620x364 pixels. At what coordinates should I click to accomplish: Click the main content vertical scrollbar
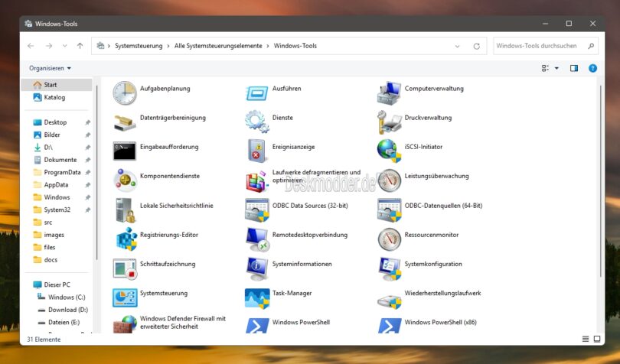click(x=600, y=181)
